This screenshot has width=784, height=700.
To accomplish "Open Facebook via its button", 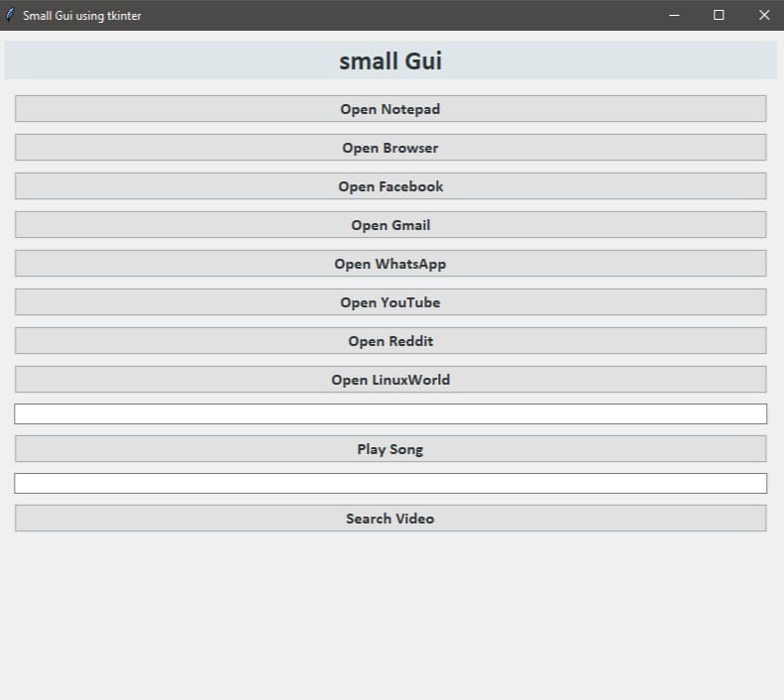I will 391,186.
